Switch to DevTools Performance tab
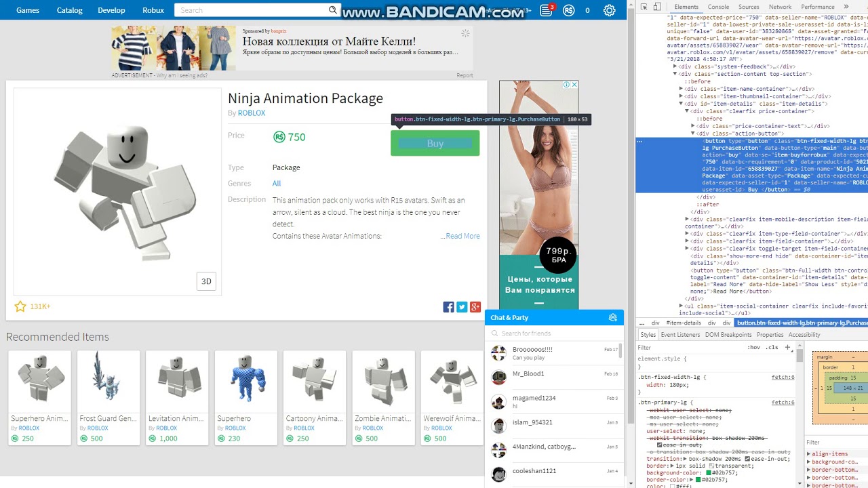Viewport: 868px width, 488px height. [x=818, y=7]
